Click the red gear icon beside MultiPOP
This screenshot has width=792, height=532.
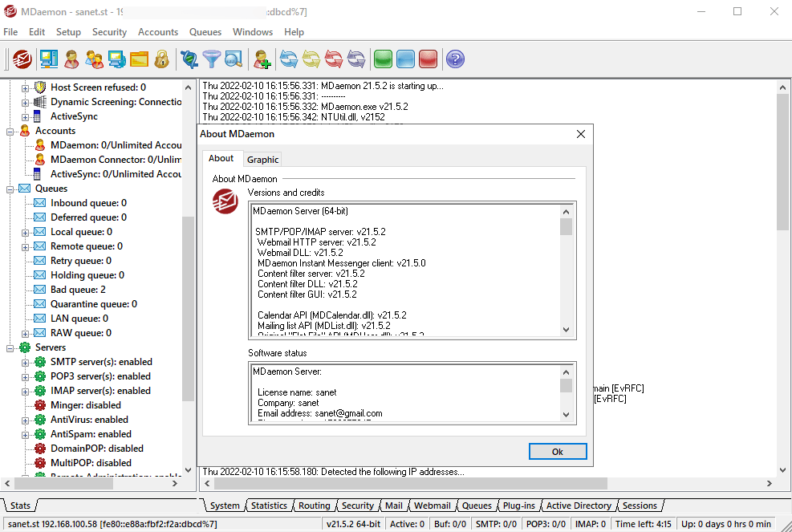(40, 463)
